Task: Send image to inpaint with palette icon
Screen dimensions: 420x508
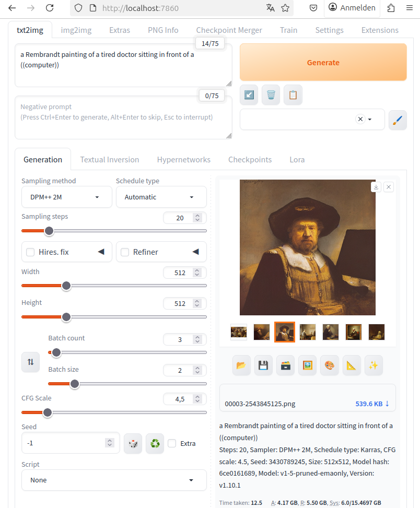Action: [x=329, y=365]
